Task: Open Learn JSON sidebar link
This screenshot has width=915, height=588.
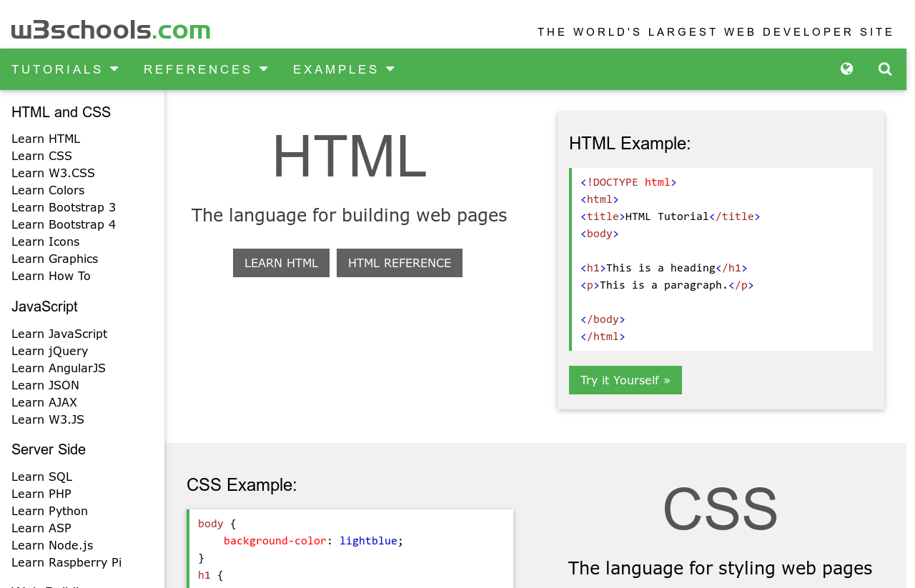Action: (x=46, y=385)
